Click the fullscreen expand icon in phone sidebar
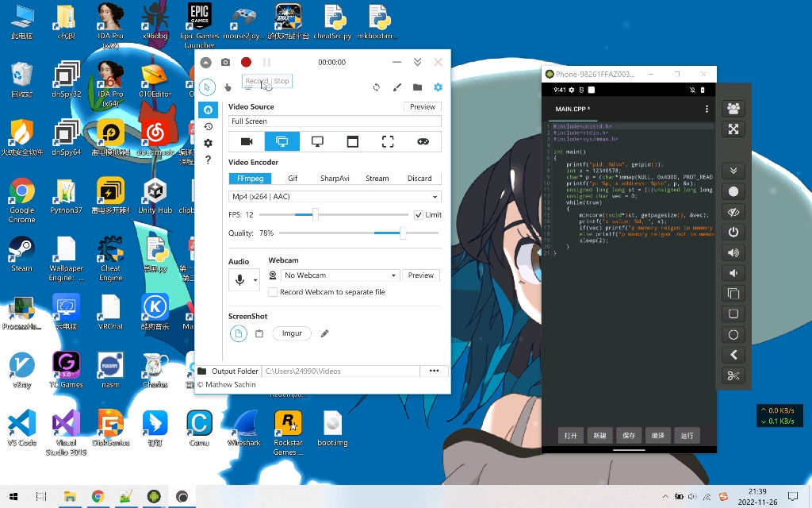812x508 pixels. click(x=733, y=129)
